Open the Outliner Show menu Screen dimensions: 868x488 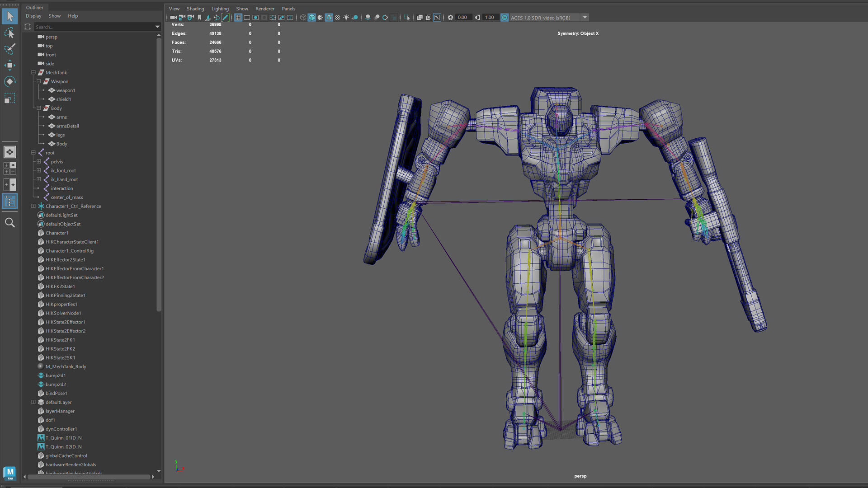pyautogui.click(x=55, y=16)
